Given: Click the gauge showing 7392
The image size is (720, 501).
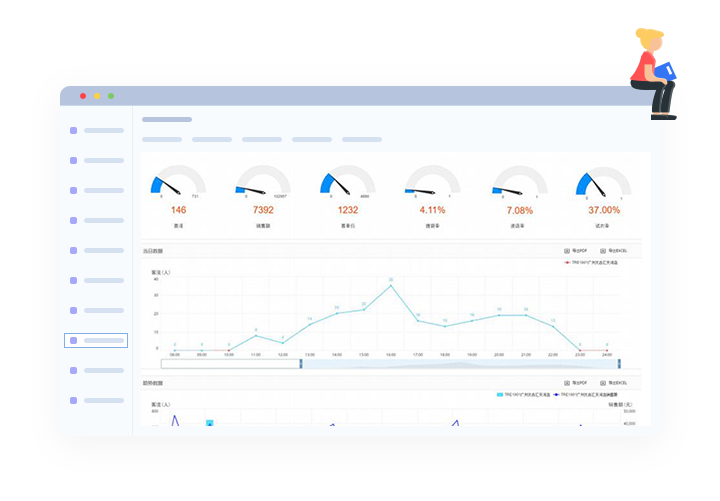Looking at the screenshot, I should tap(263, 180).
